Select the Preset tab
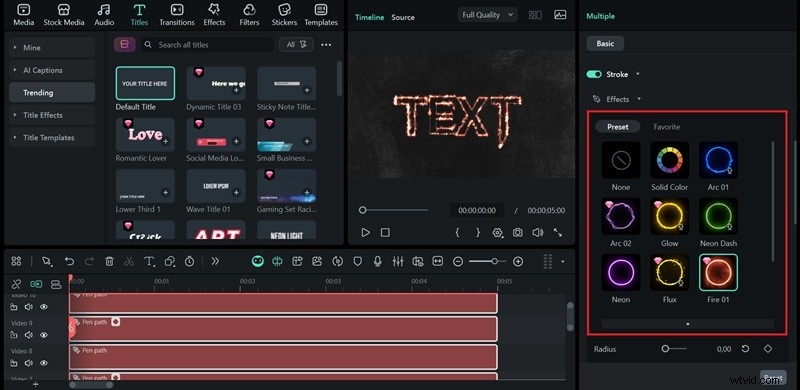Screen dimensions: 800x390 [617, 127]
